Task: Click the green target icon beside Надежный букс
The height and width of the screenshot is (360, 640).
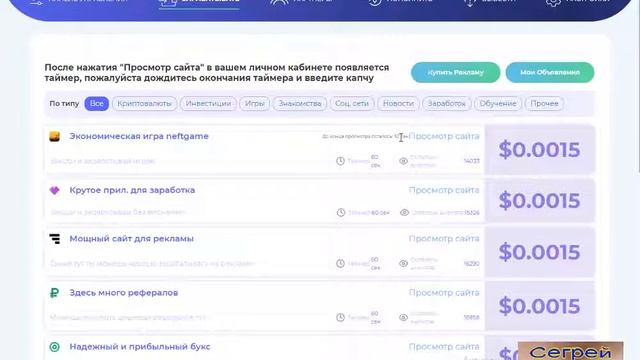Action: (54, 347)
